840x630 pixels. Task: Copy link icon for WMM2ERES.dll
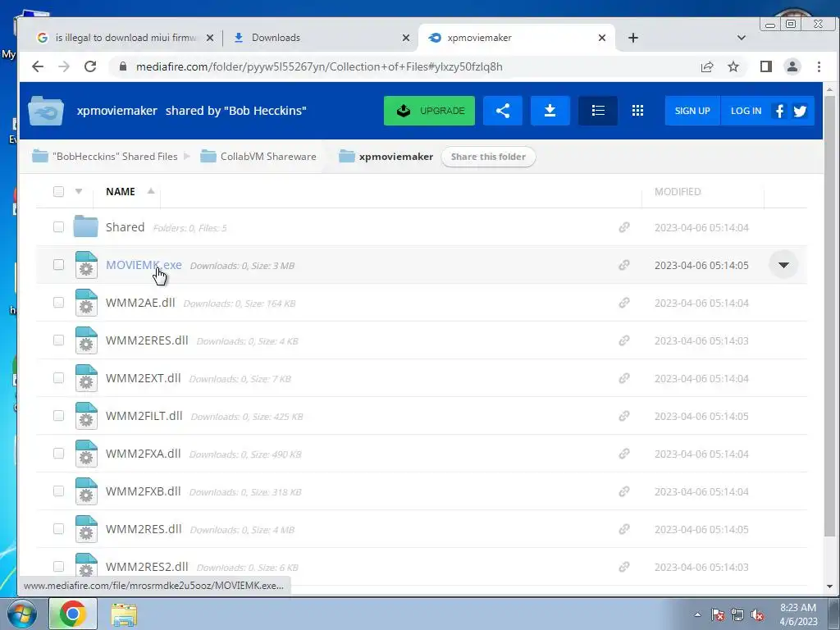tap(624, 340)
